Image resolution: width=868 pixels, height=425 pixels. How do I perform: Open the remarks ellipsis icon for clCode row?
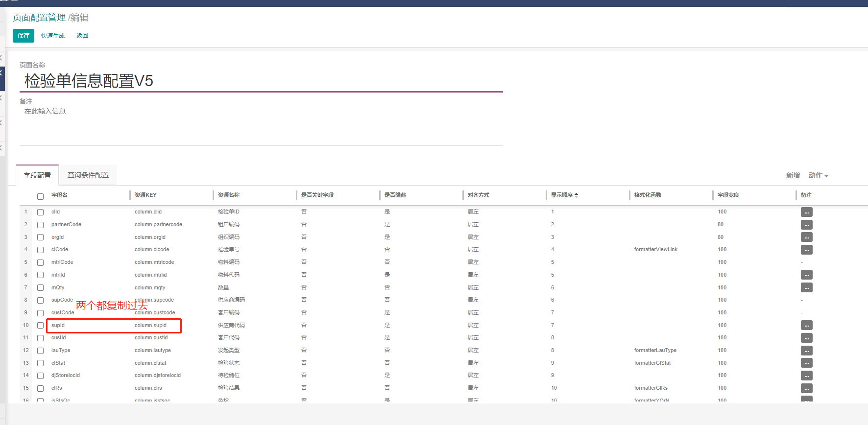tap(807, 250)
